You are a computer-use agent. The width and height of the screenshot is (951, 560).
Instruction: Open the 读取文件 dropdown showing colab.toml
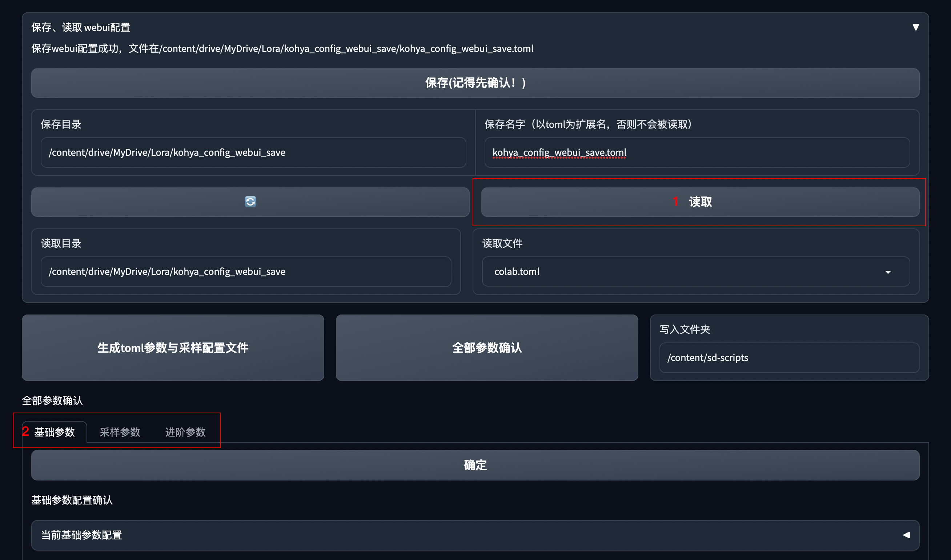click(x=680, y=272)
